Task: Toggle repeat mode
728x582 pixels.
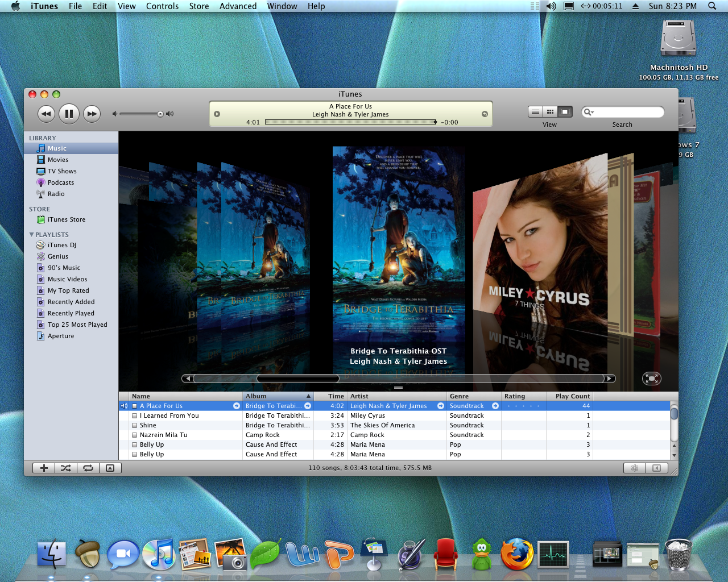Action: pyautogui.click(x=88, y=468)
